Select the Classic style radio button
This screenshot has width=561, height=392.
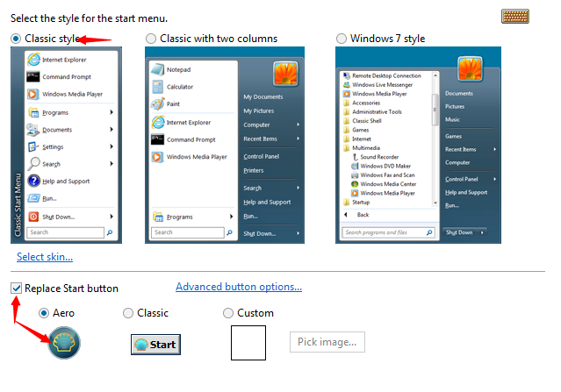coord(17,39)
